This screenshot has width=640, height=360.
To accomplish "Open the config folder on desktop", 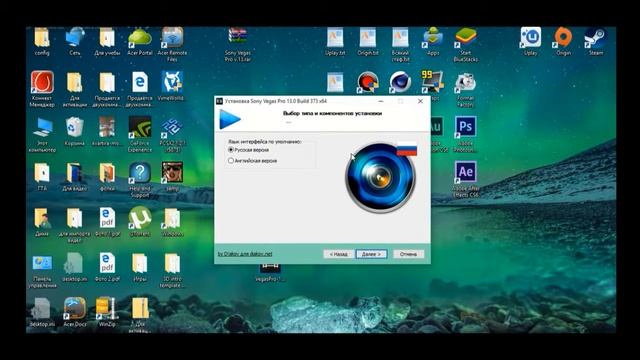I will click(42, 41).
